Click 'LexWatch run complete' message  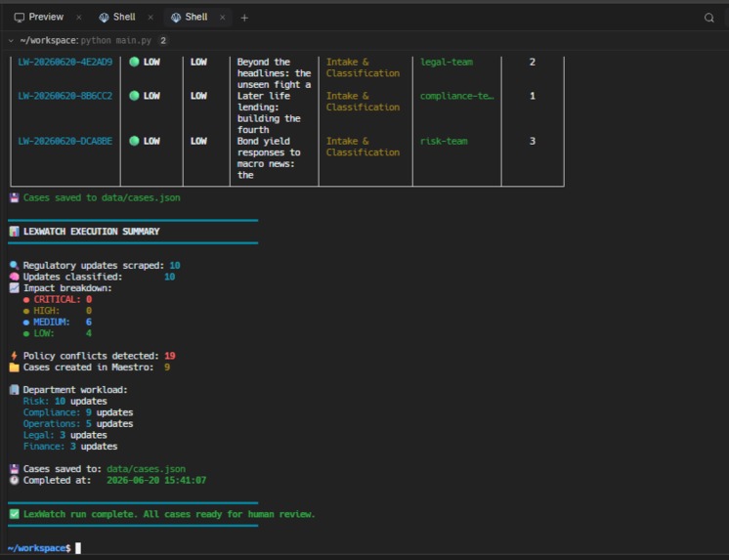pyautogui.click(x=162, y=514)
